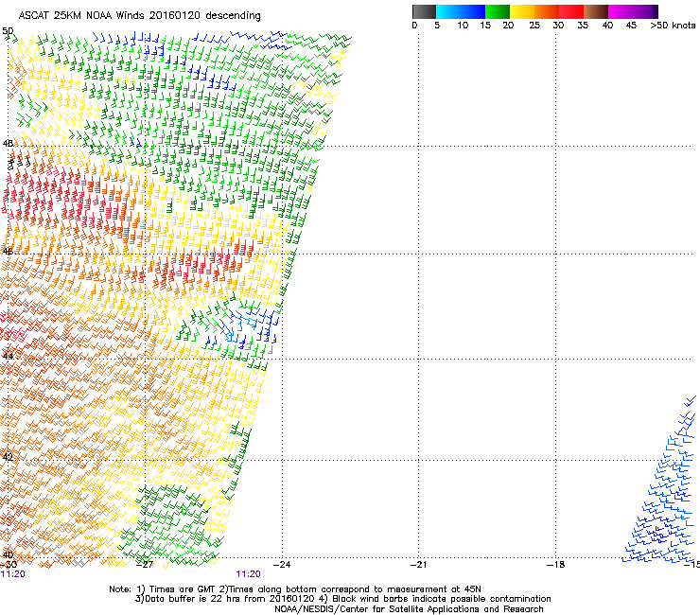Click the '45' label under the color bar
Screen dimensions: 700x615
[x=631, y=26]
